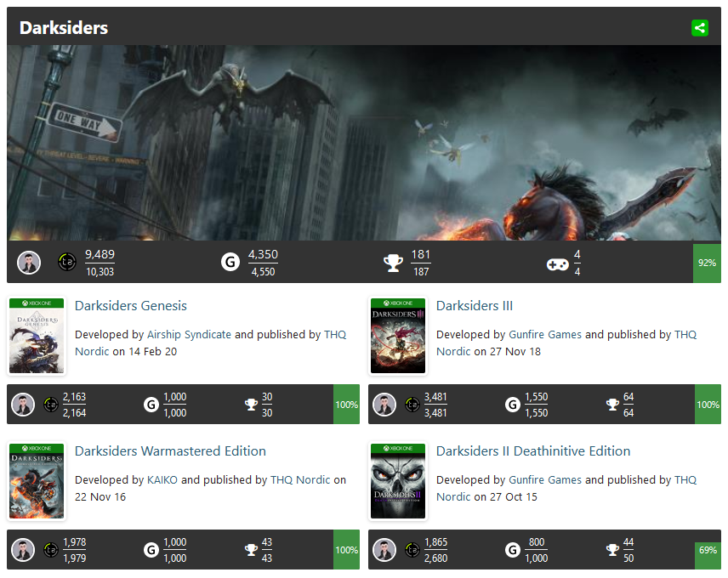Click the 69% completion badge for Darksiders II
The width and height of the screenshot is (728, 578).
(x=707, y=550)
